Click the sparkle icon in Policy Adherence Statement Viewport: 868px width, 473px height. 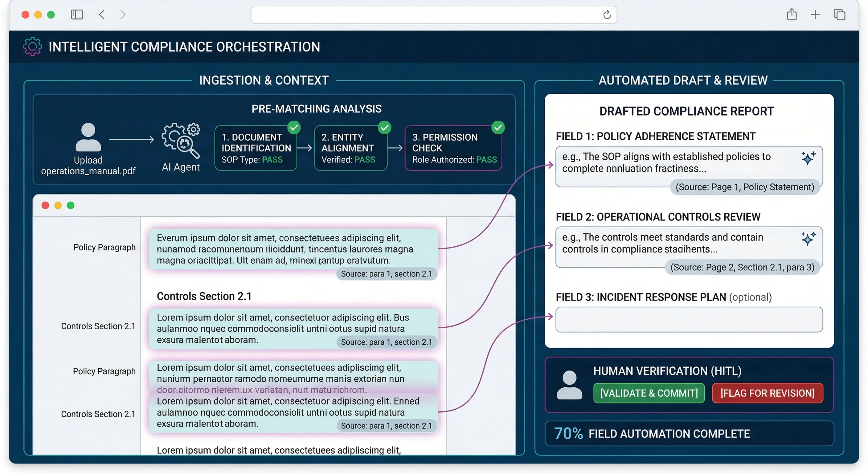click(808, 159)
